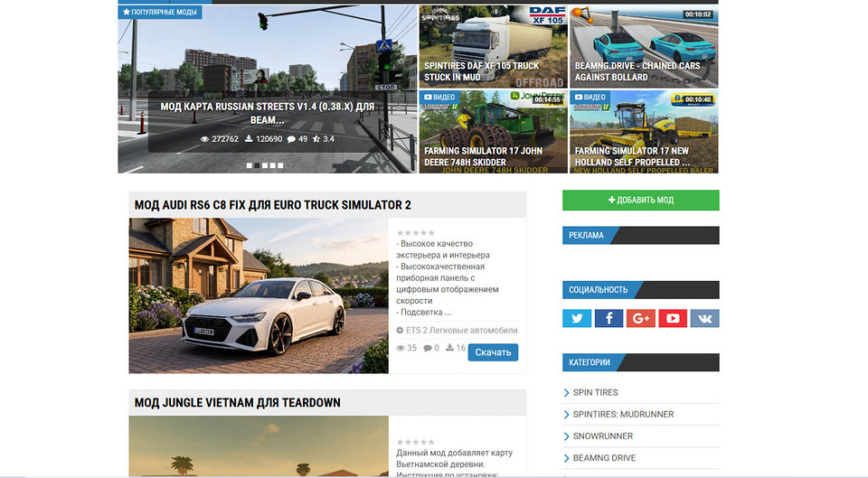This screenshot has width=868, height=478.
Task: Click the comments bubble icon showing 0
Action: tap(428, 348)
